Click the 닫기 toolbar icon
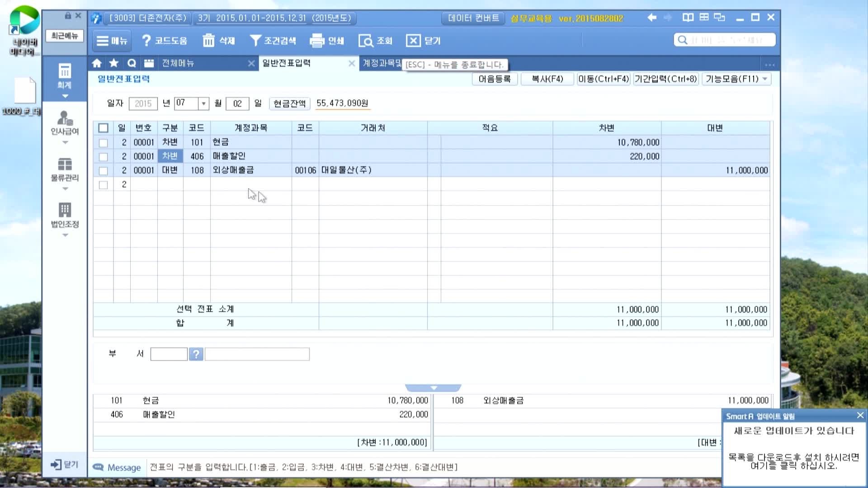868x488 pixels. tap(413, 41)
